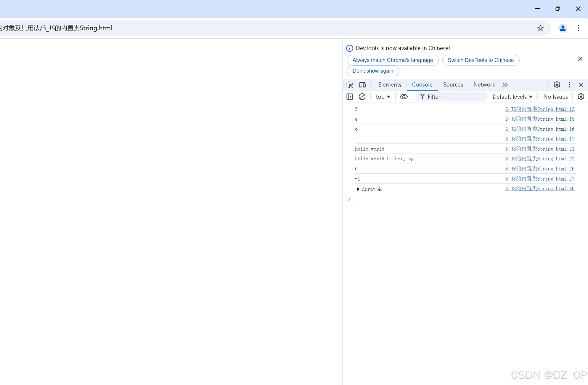The width and height of the screenshot is (588, 385).
Task: Open Chrome profile avatar icon
Action: pos(563,28)
